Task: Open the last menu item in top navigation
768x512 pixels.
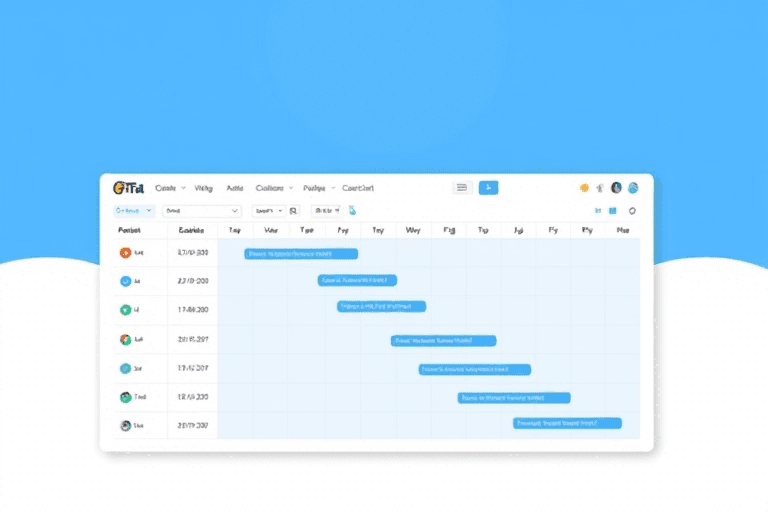Action: [358, 188]
